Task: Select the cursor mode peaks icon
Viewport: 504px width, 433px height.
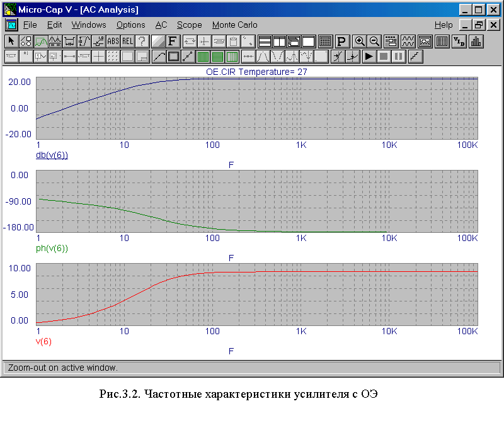Action: [55, 42]
